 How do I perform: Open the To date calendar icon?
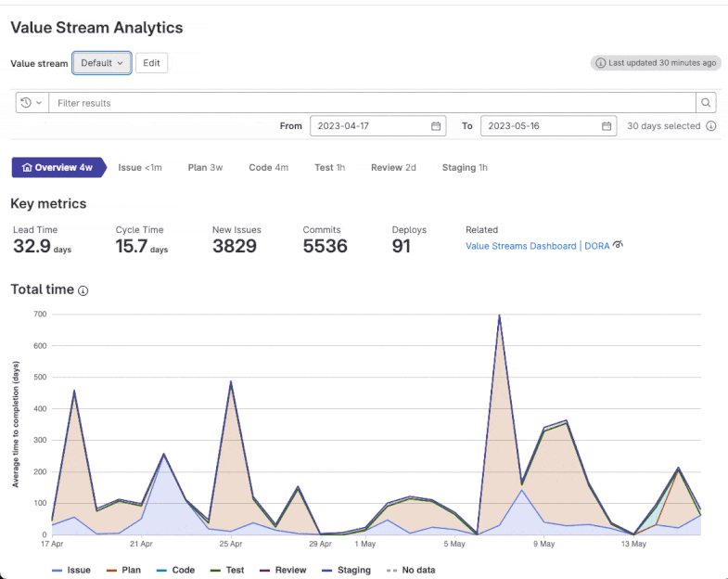[x=606, y=126]
